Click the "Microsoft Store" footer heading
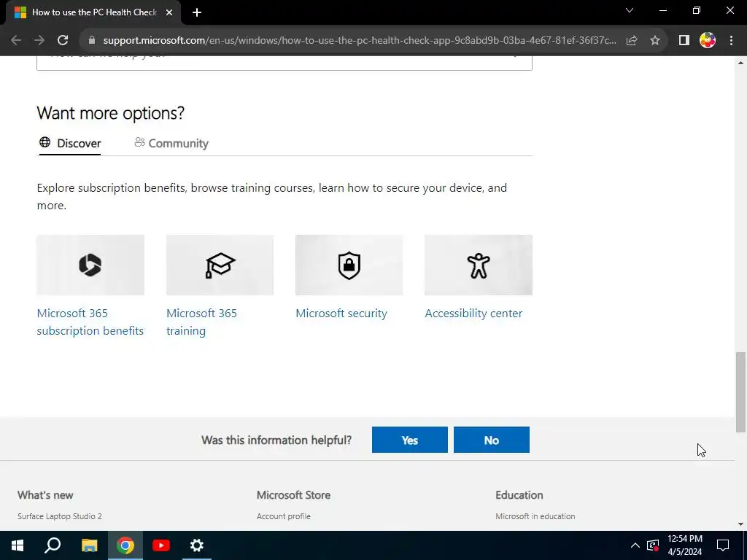The image size is (747, 560). pyautogui.click(x=293, y=495)
